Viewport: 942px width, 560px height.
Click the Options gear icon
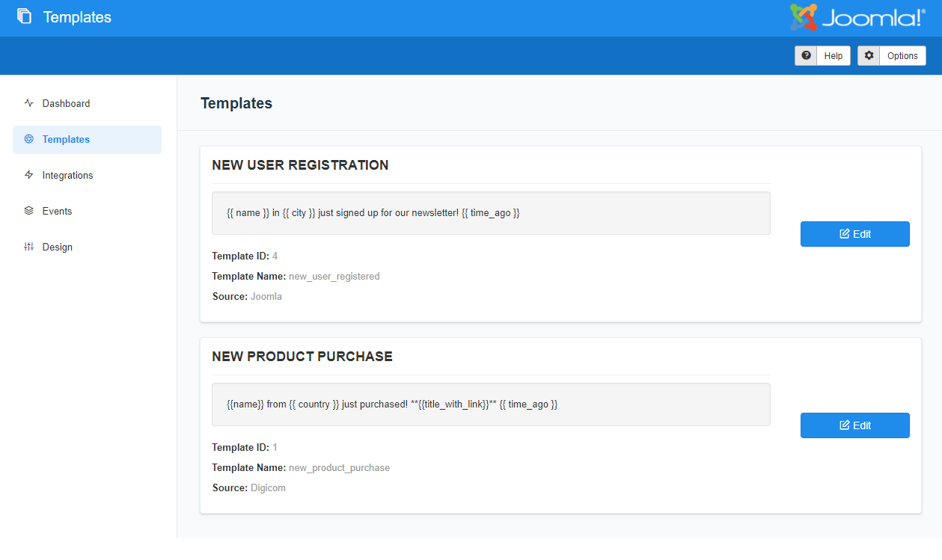point(869,55)
